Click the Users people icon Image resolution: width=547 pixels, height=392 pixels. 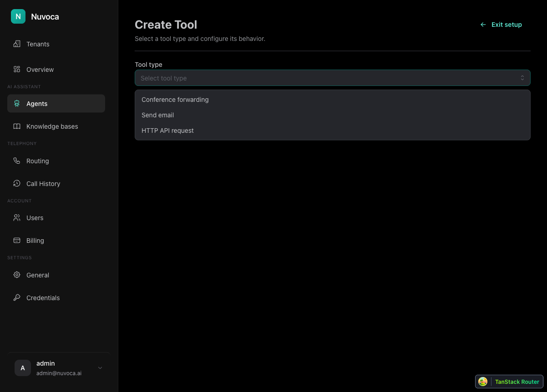(x=17, y=218)
